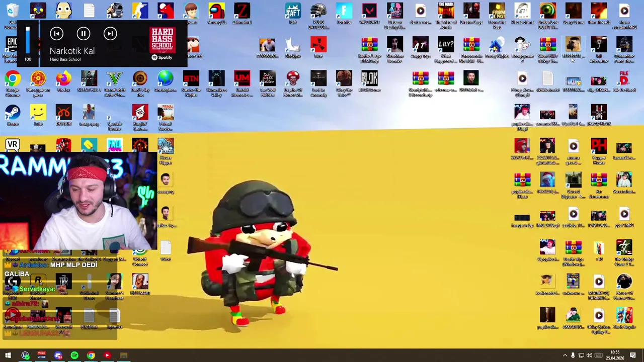Open The Bridge Curse 2 shortcut
This screenshot has height=362, width=644.
coord(624,253)
